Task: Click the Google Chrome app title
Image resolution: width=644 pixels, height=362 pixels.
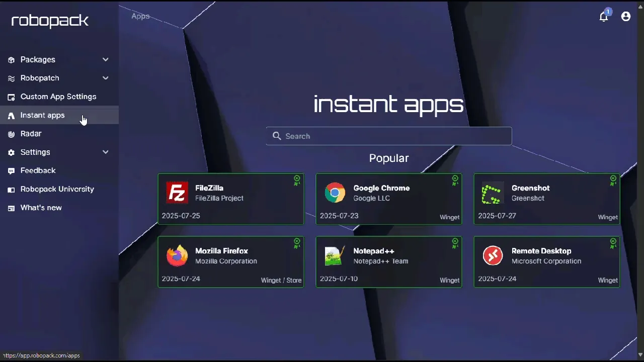Action: [381, 188]
